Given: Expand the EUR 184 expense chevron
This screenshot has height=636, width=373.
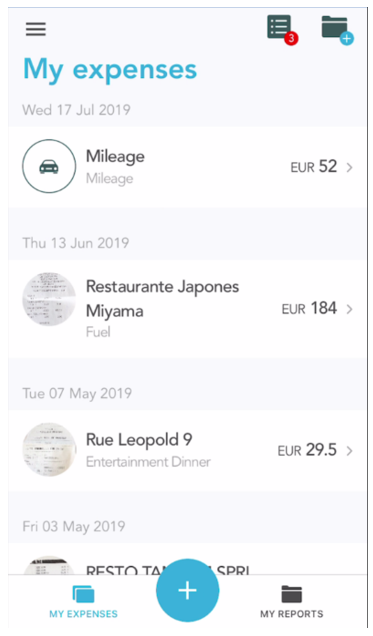Looking at the screenshot, I should (349, 309).
